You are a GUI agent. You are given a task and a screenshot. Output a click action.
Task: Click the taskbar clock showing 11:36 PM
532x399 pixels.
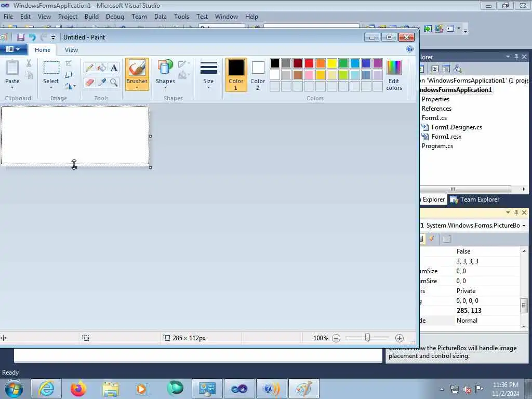tap(506, 389)
